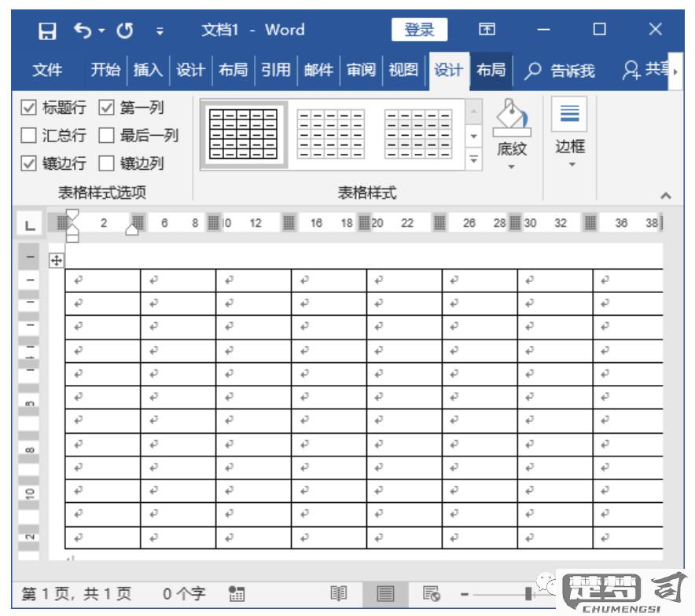Switch to the 开始 tab
The height and width of the screenshot is (616, 695).
[x=105, y=70]
